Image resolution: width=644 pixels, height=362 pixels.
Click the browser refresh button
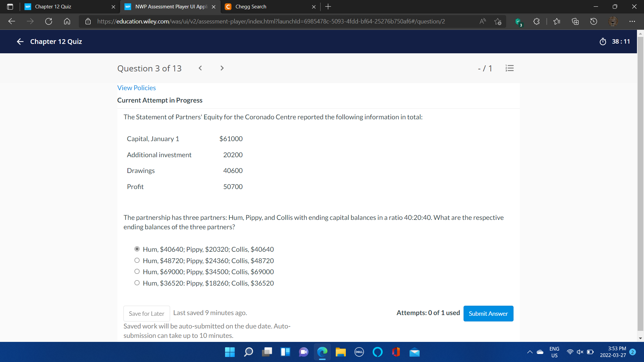point(49,21)
